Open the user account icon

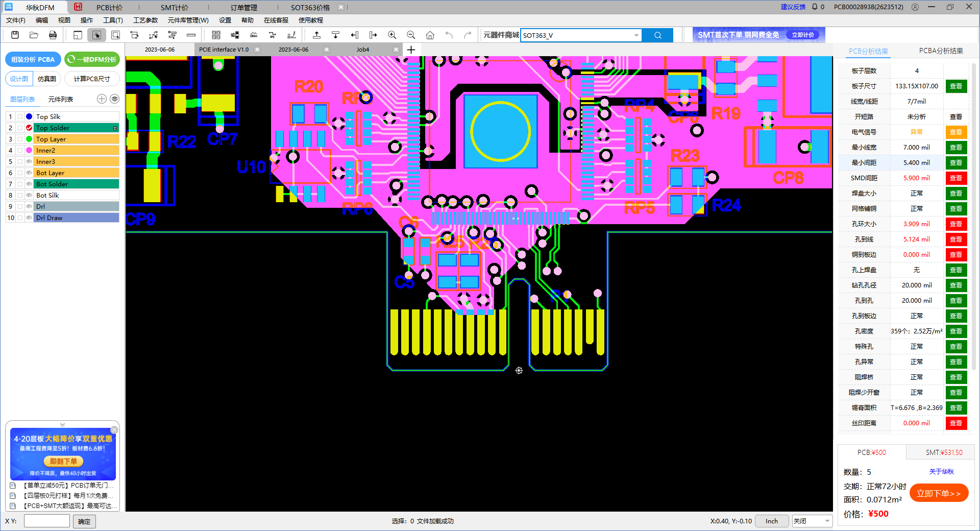[x=915, y=7]
